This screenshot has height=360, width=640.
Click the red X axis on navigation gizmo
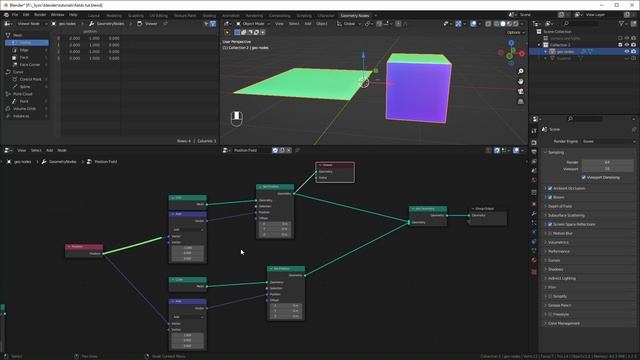pos(522,53)
